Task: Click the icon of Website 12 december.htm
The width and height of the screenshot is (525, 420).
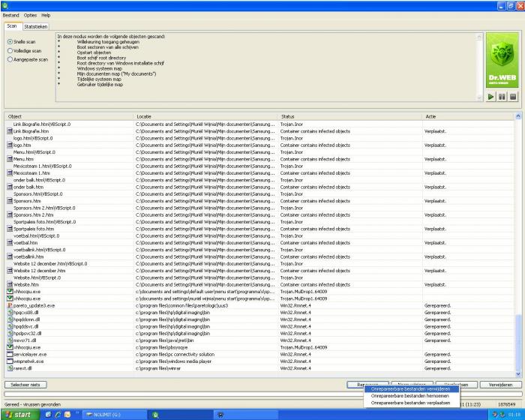Action: [x=10, y=271]
